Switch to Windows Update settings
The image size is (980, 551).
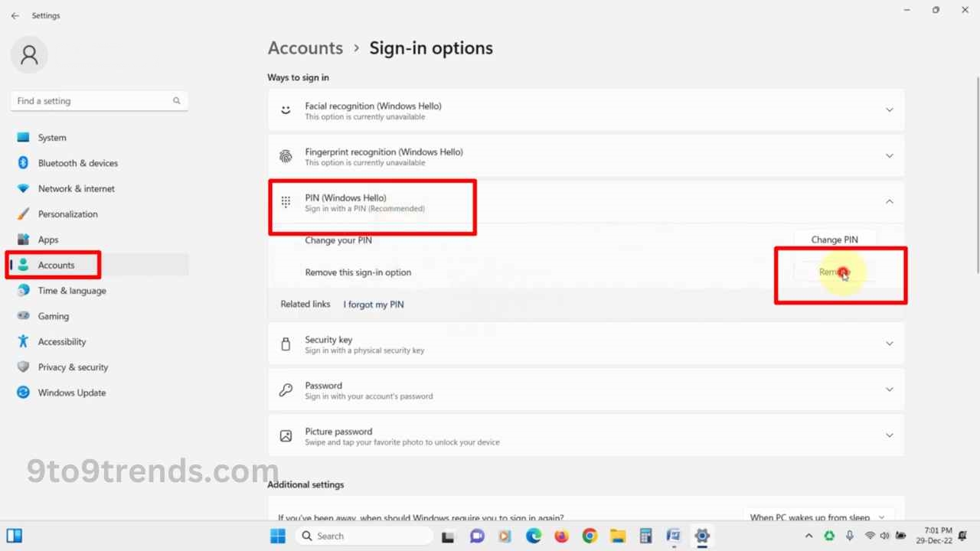(71, 393)
